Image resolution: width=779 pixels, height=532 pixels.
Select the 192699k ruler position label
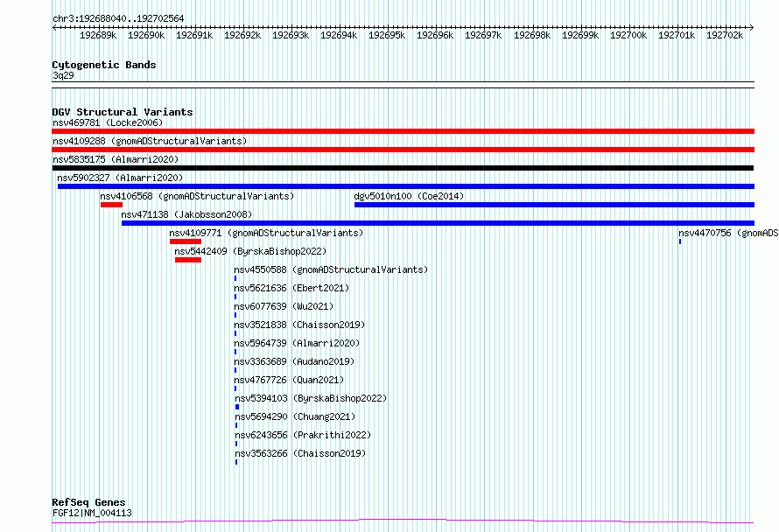(x=580, y=35)
